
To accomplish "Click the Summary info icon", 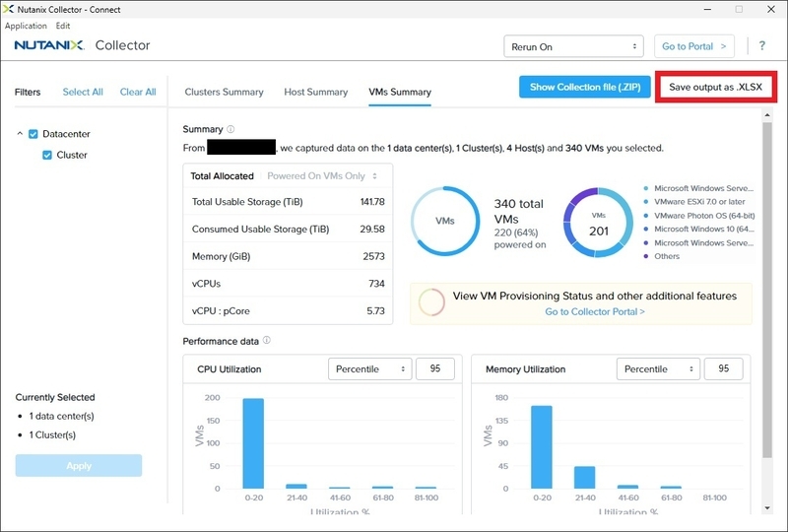I will click(x=230, y=129).
